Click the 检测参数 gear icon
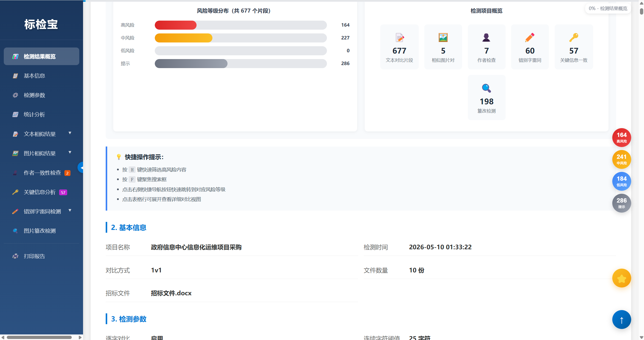 coord(15,95)
